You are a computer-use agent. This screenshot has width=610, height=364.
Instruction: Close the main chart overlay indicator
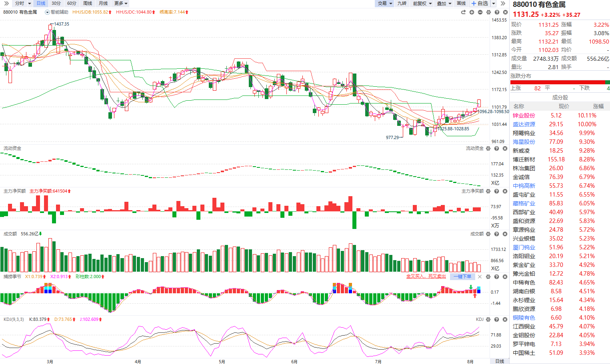click(505, 12)
